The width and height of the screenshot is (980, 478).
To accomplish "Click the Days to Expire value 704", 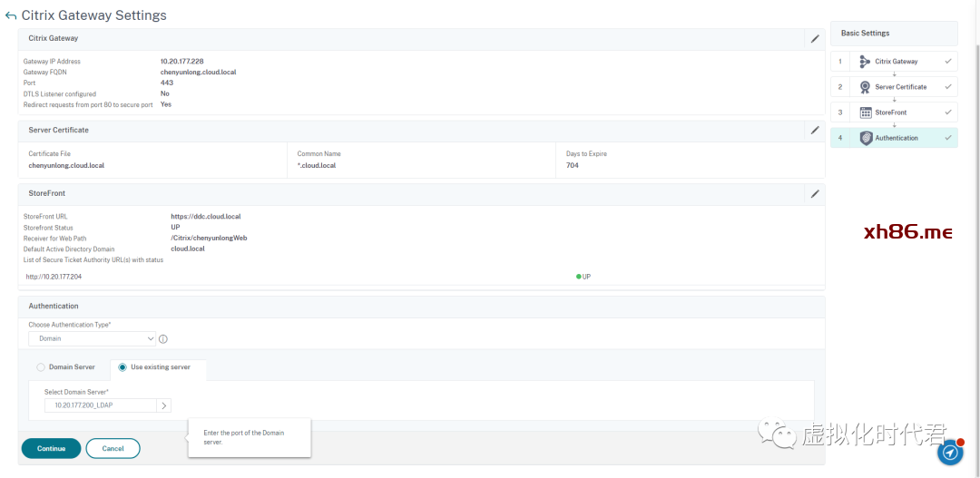I will 573,166.
